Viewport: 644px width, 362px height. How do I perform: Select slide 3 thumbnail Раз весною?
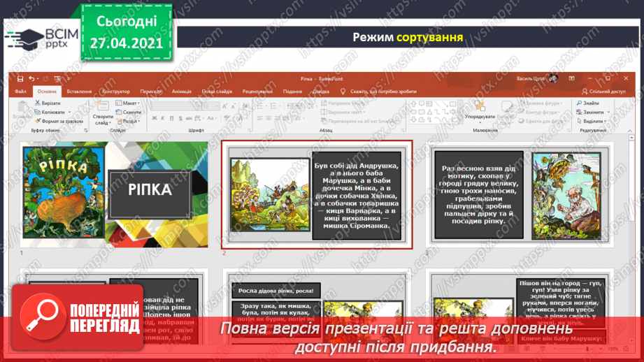point(520,194)
